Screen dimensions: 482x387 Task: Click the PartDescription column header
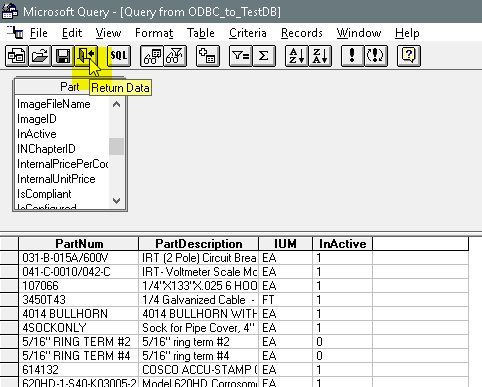pyautogui.click(x=199, y=244)
